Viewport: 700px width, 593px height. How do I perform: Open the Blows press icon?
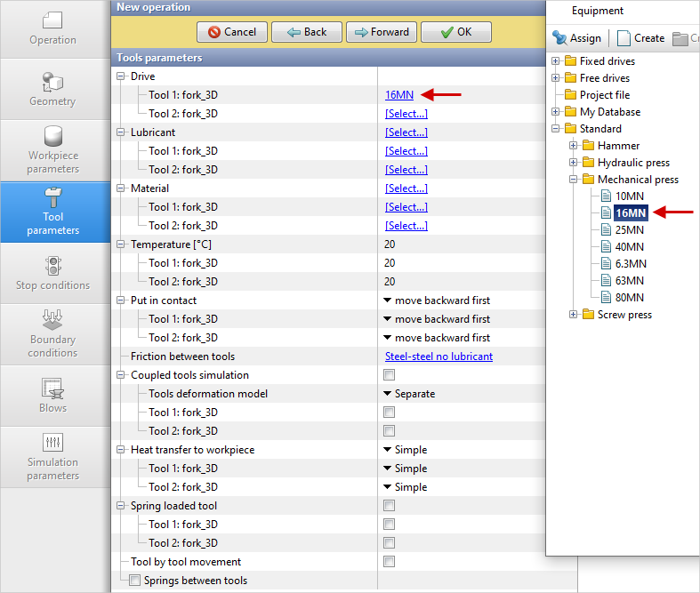point(52,389)
